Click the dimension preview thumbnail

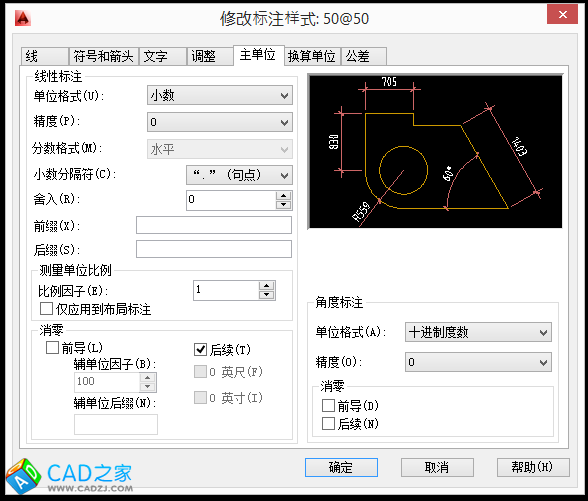pos(435,151)
